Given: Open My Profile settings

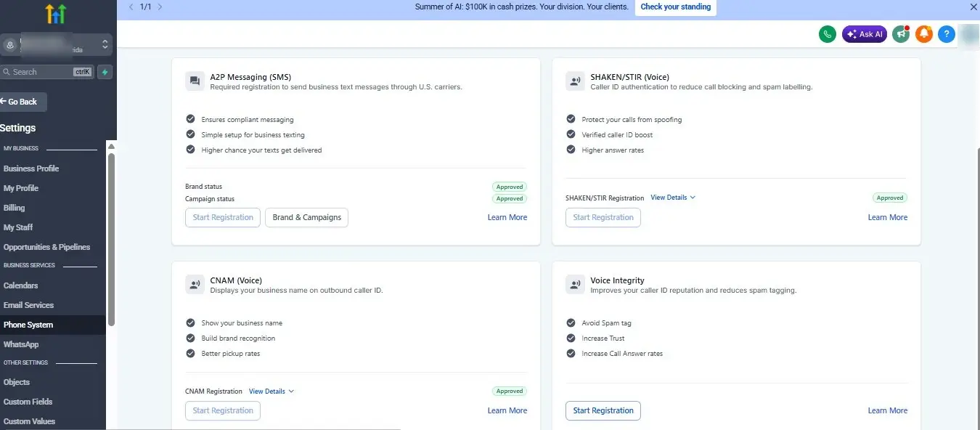Looking at the screenshot, I should 21,188.
